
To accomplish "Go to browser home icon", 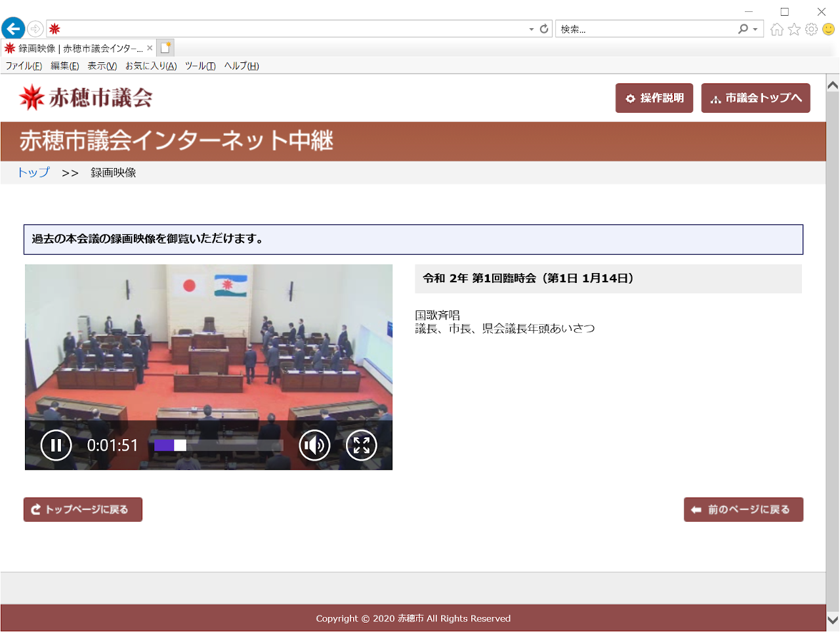I will [x=777, y=29].
